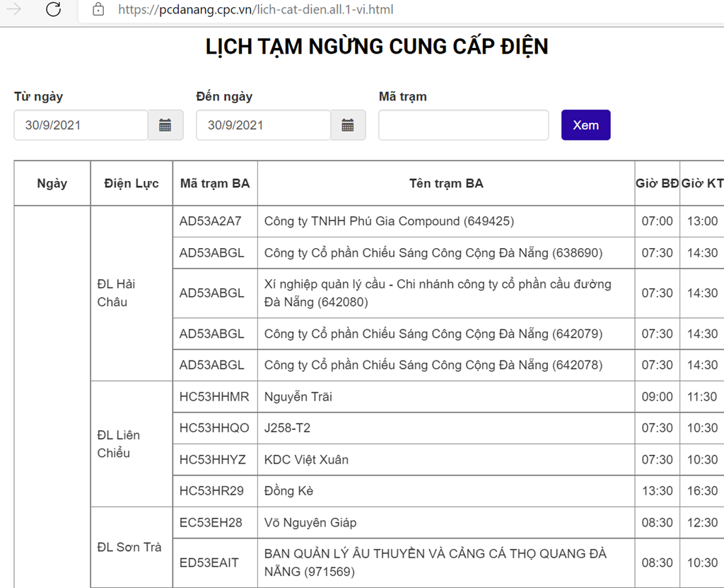Image resolution: width=724 pixels, height=588 pixels.
Task: Click the browser forward arrow
Action: click(x=14, y=8)
